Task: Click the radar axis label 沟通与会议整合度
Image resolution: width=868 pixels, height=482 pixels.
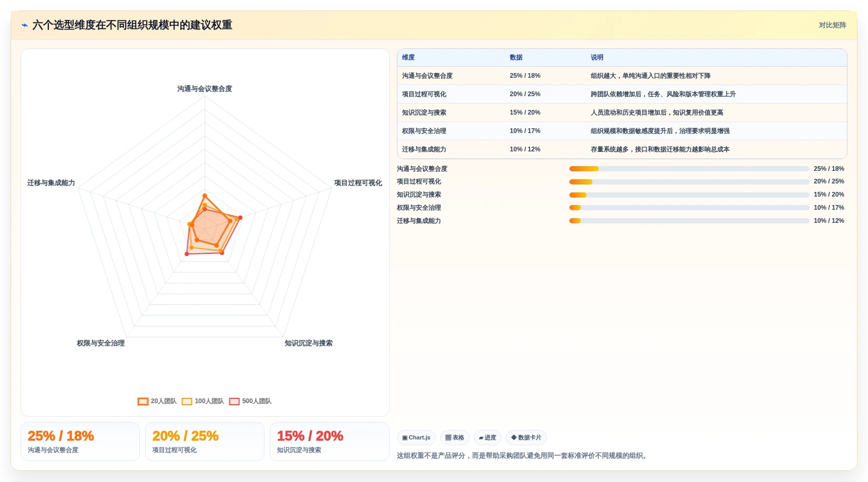Action: point(205,89)
